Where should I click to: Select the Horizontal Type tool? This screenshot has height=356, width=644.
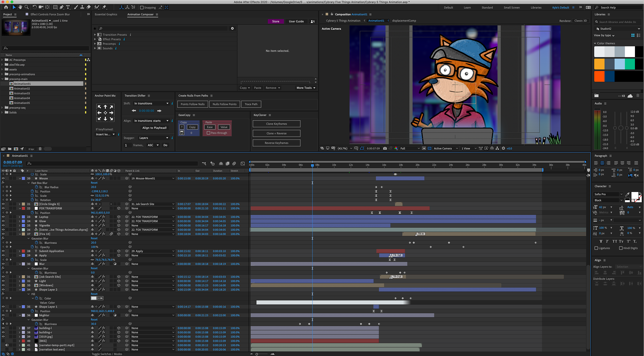click(x=68, y=7)
